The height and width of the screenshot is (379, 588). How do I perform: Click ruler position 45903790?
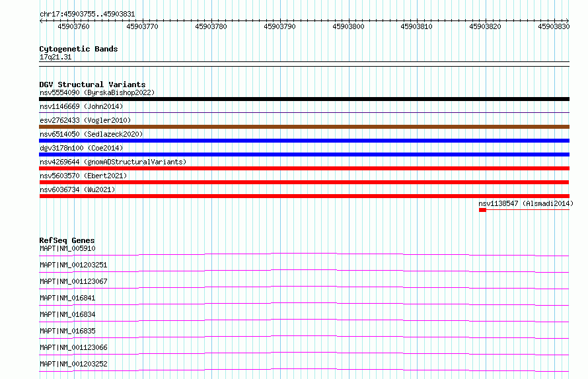click(x=279, y=26)
